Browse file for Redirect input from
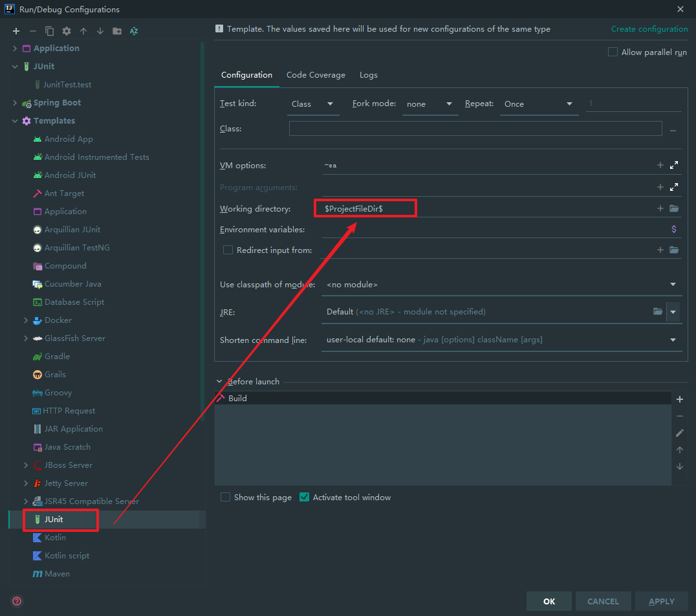 tap(674, 250)
